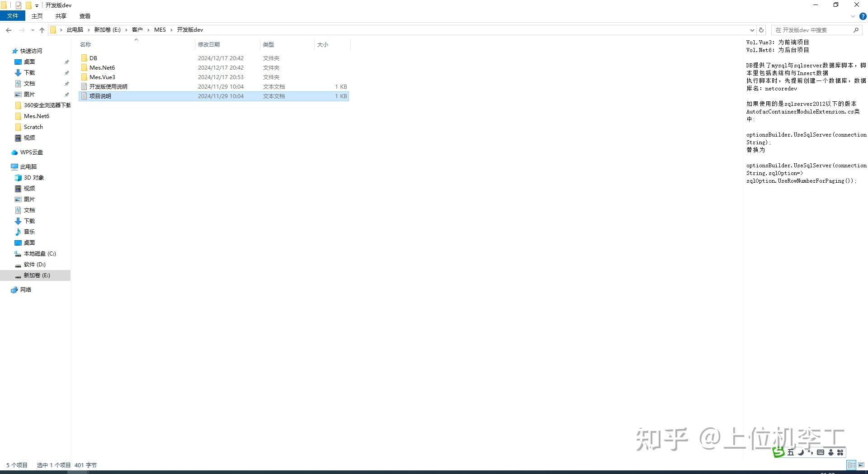Open the soft keyboard icon in Sogou bar
This screenshot has width=868, height=474.
(x=821, y=452)
